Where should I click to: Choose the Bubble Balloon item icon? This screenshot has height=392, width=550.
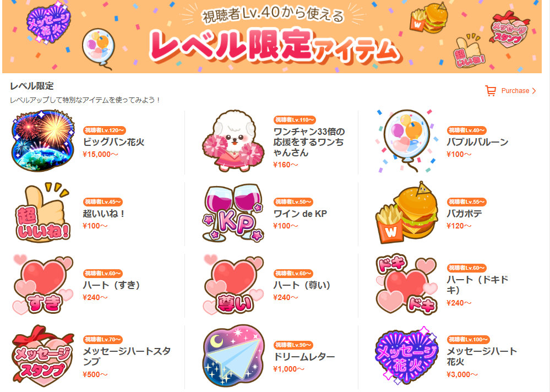click(x=406, y=141)
